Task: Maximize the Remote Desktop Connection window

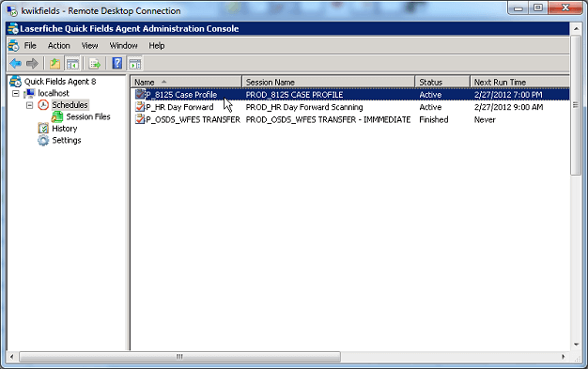Action: [x=538, y=8]
